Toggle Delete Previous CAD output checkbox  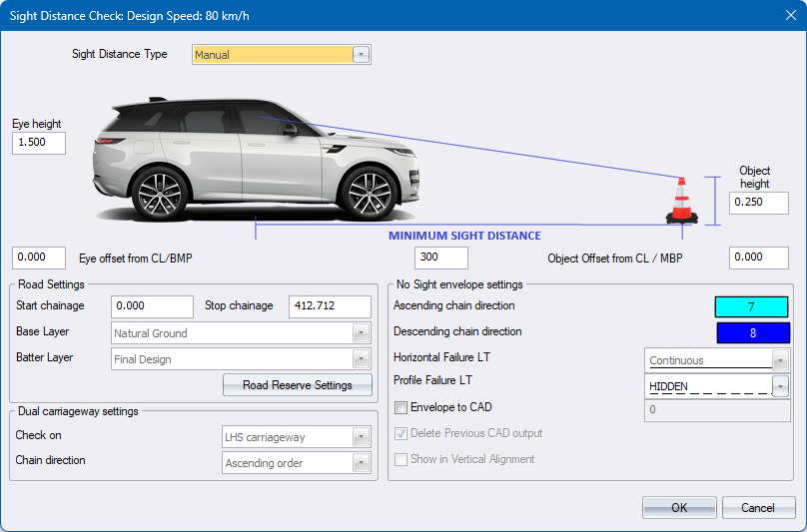pyautogui.click(x=402, y=433)
